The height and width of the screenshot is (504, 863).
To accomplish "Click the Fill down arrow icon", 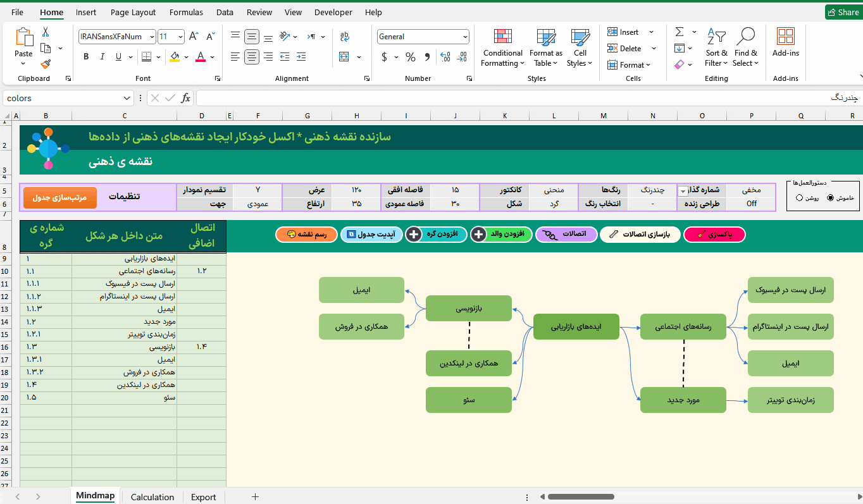I will coord(680,48).
